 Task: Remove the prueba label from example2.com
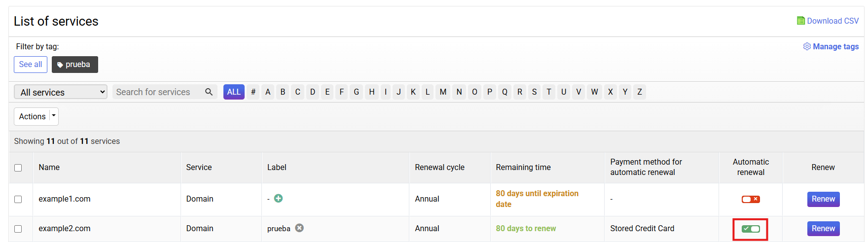coord(299,228)
